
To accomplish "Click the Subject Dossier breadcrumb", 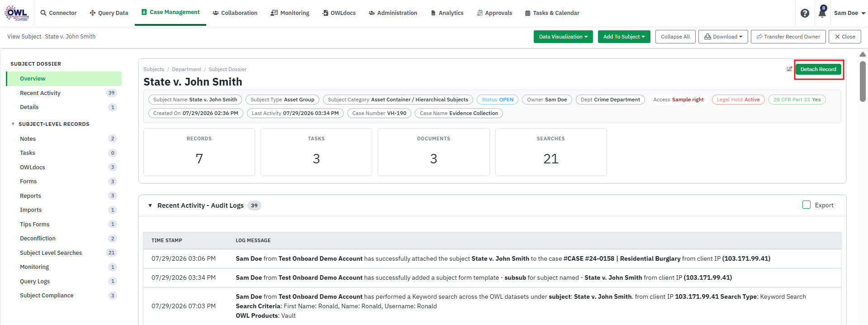I will click(228, 69).
